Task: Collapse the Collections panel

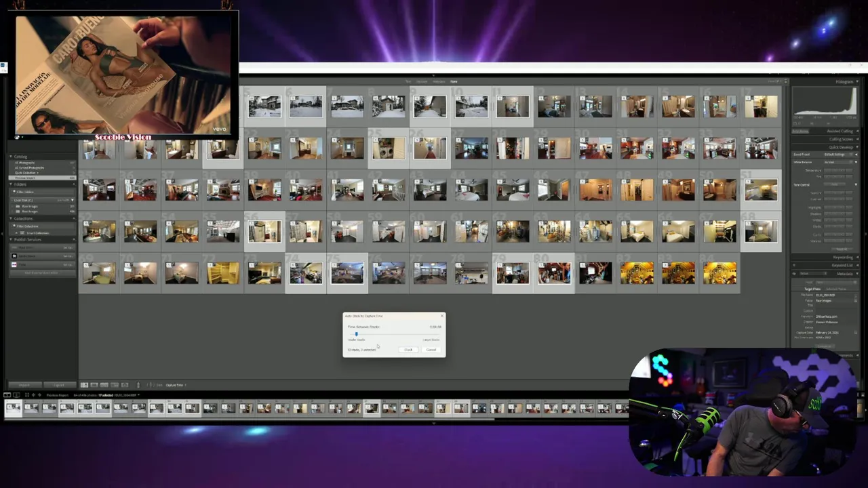Action: pyautogui.click(x=12, y=219)
